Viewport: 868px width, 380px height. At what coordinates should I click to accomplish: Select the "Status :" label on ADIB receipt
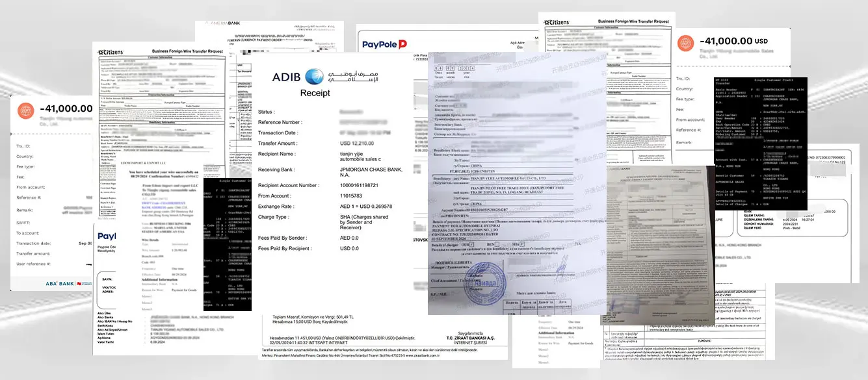265,112
